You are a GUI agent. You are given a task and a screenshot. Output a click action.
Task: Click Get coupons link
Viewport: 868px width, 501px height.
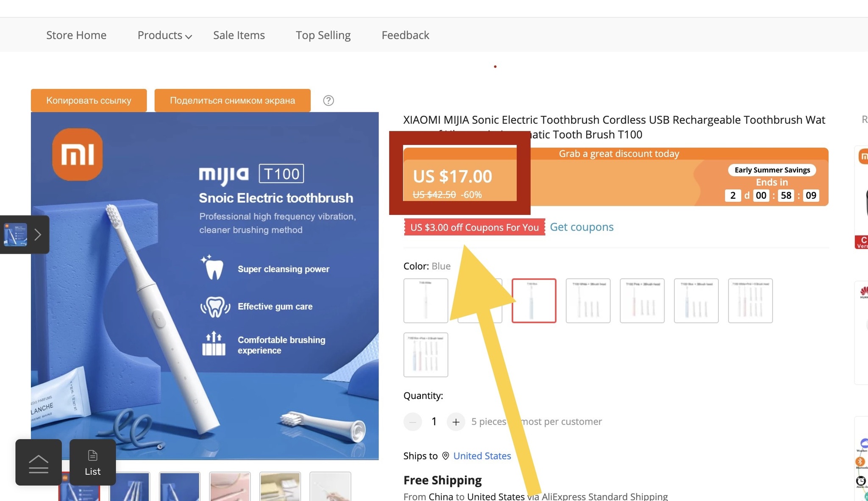pyautogui.click(x=582, y=227)
